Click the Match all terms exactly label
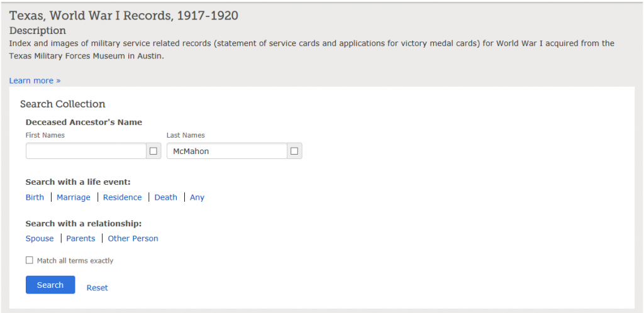The width and height of the screenshot is (644, 313). pyautogui.click(x=75, y=260)
